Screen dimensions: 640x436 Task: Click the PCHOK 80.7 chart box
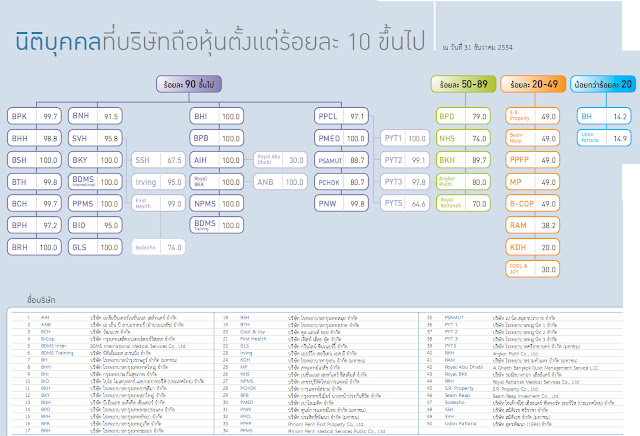(341, 182)
